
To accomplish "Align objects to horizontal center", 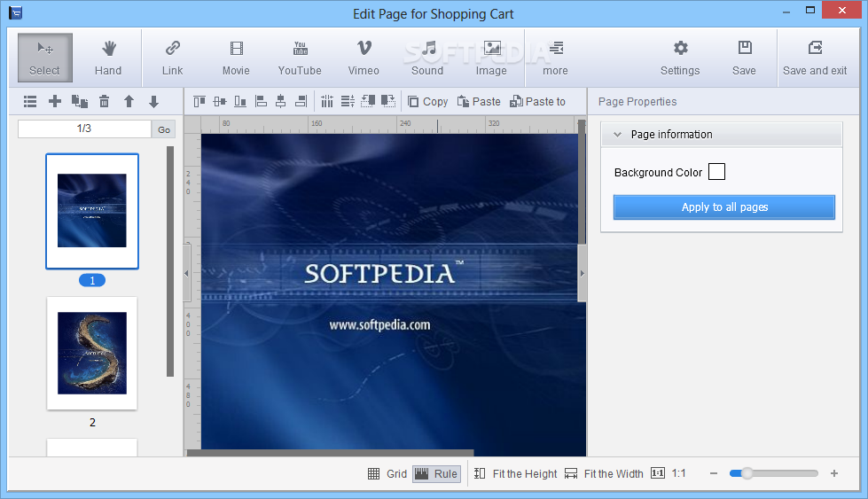I will click(x=281, y=101).
